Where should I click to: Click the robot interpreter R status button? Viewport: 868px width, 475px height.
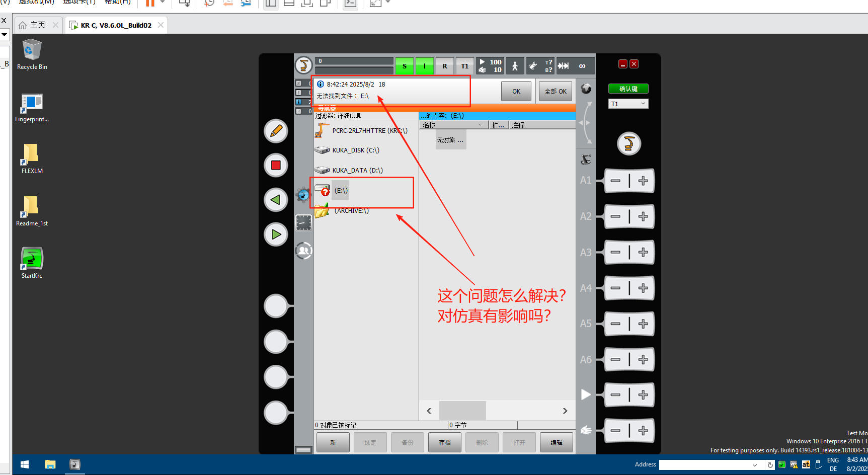pos(445,66)
